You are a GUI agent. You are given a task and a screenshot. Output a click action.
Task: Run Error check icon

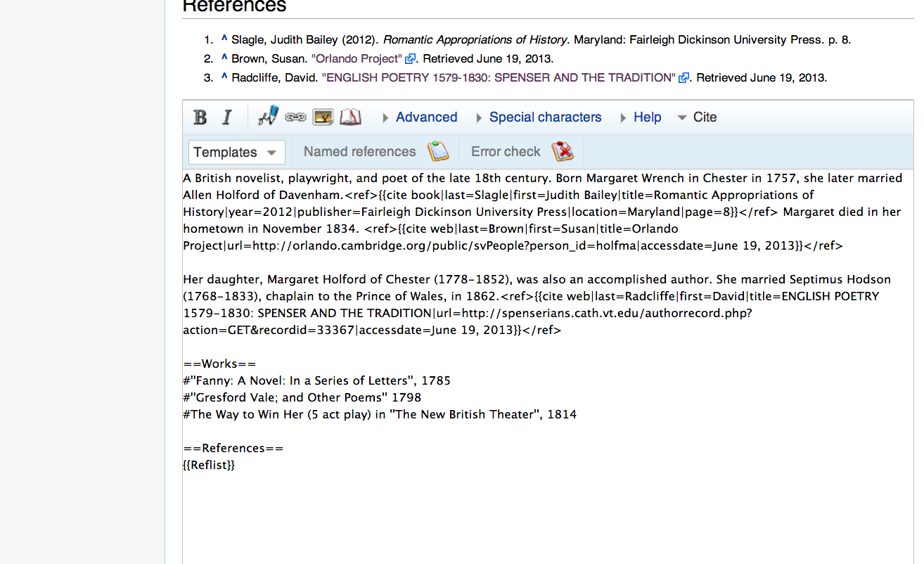click(x=563, y=151)
